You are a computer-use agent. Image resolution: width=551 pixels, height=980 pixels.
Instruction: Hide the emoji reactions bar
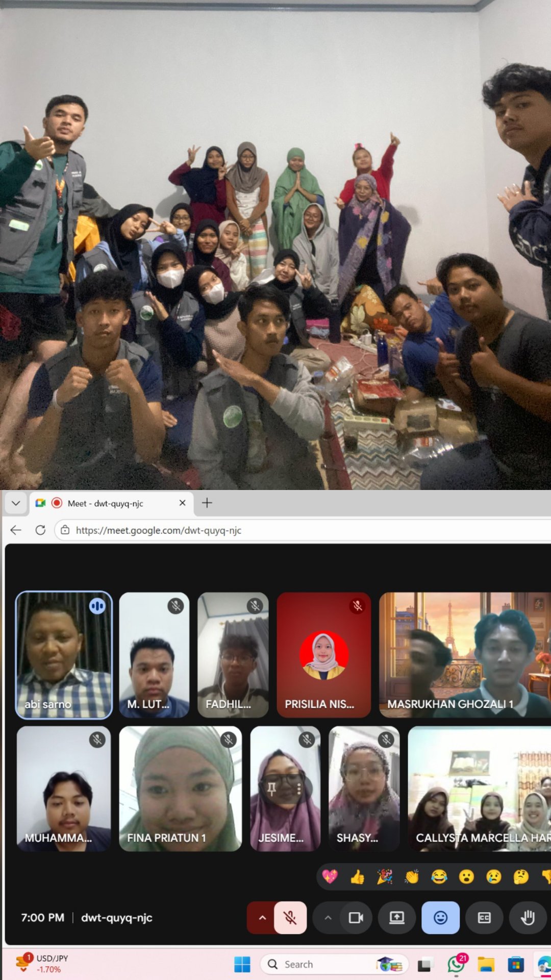440,918
